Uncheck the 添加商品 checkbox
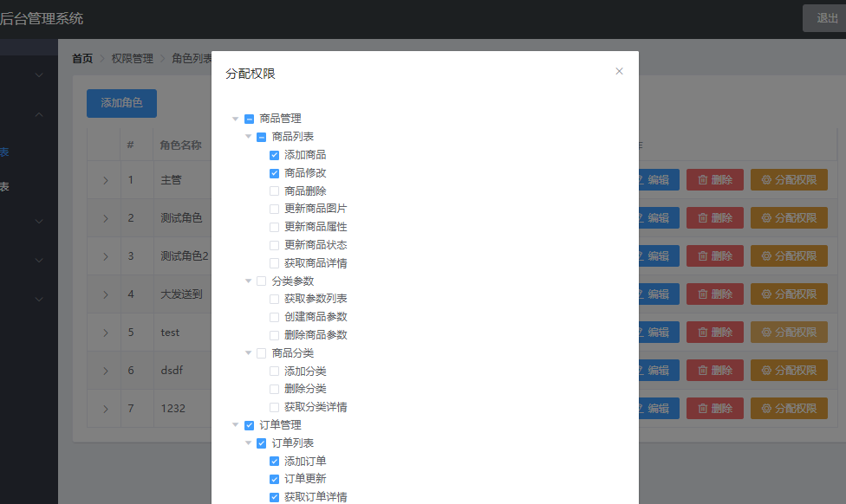Screen dimensions: 846x504 click(274, 155)
